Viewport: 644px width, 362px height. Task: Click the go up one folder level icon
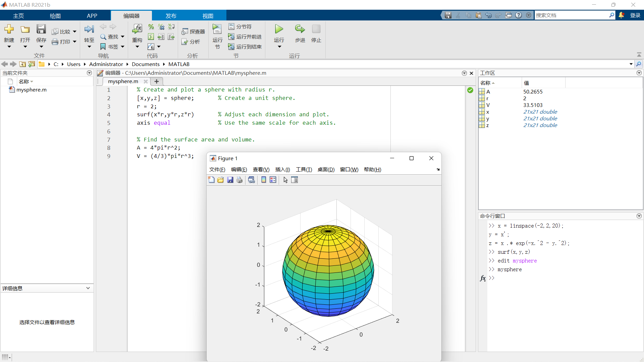22,64
